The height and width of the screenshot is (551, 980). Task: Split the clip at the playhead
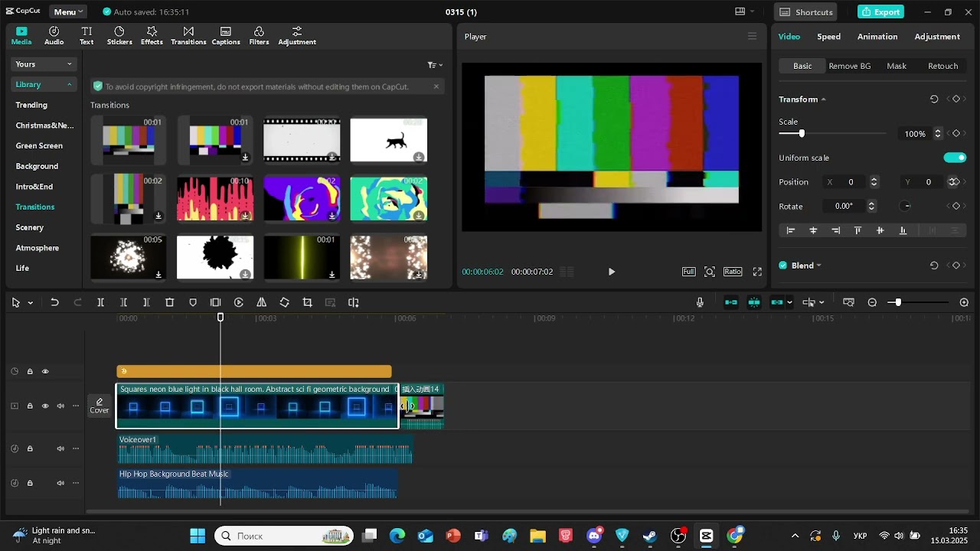100,302
